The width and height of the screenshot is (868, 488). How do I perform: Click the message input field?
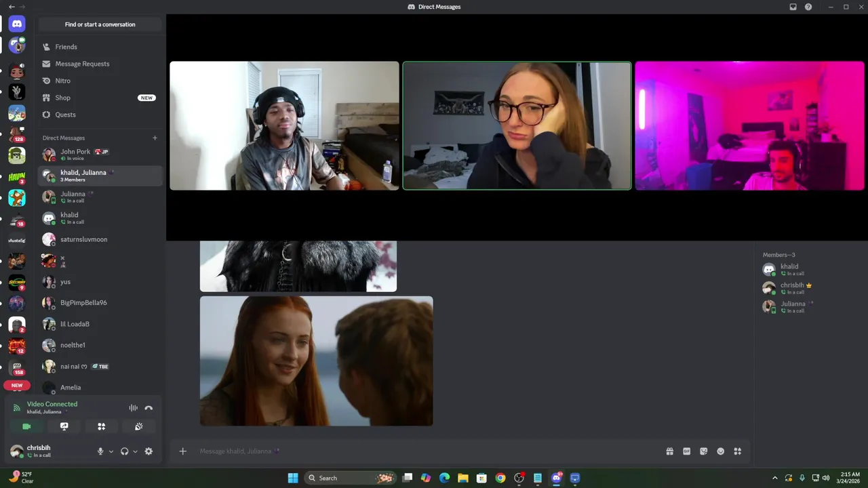[427, 451]
